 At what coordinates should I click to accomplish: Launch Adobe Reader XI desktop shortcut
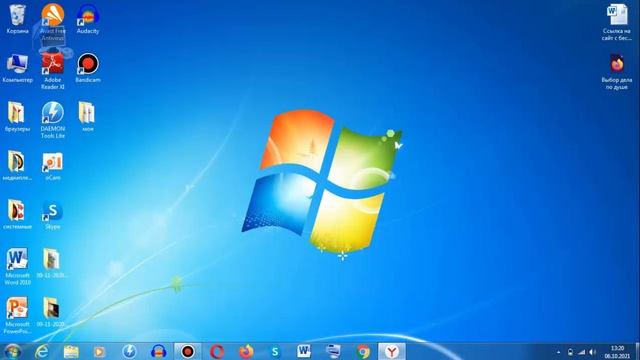53,71
